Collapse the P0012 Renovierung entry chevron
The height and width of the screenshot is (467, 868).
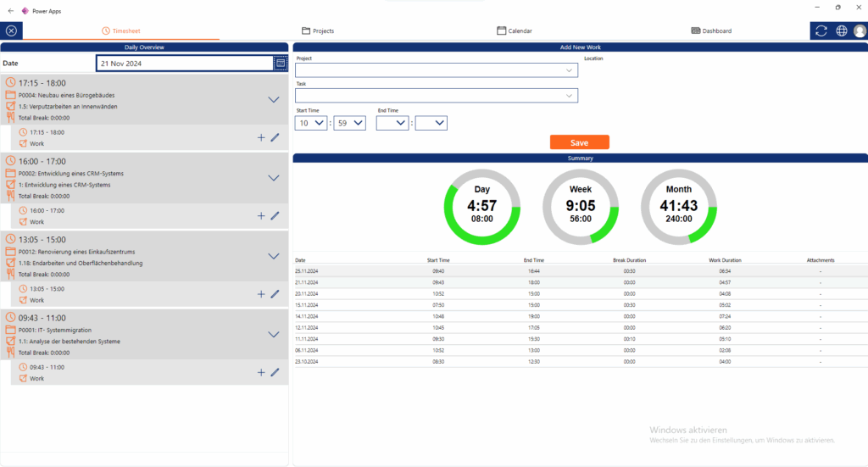pyautogui.click(x=273, y=256)
